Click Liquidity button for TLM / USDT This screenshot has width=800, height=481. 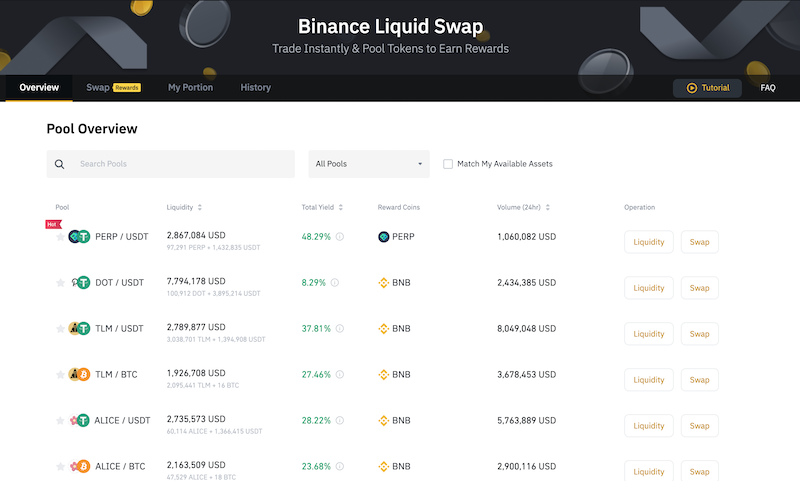click(649, 334)
